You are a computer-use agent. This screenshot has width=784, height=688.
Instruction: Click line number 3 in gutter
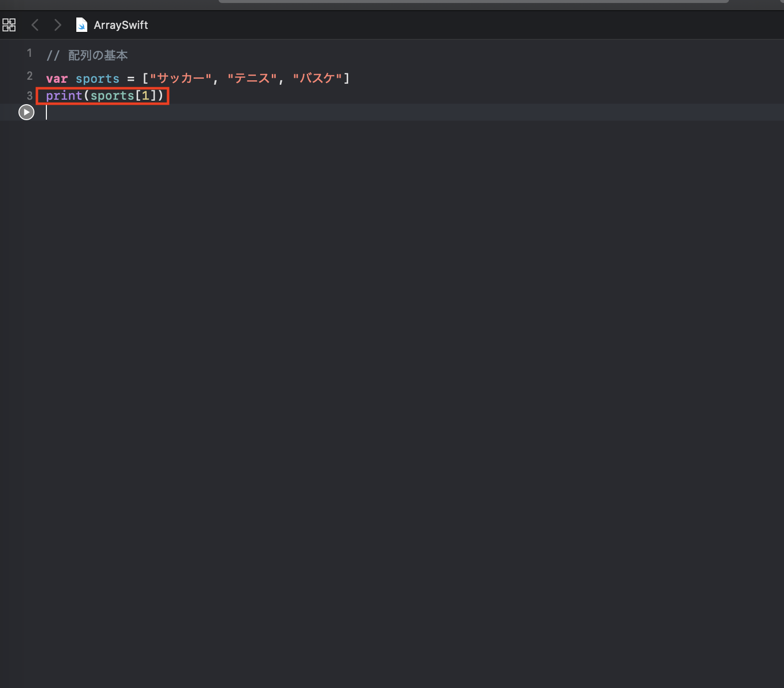tap(29, 96)
